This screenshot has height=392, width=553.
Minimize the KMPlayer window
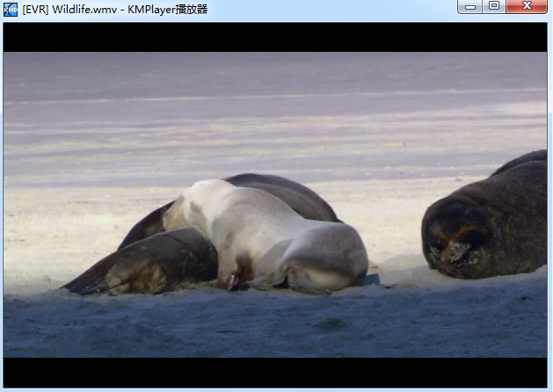[470, 6]
